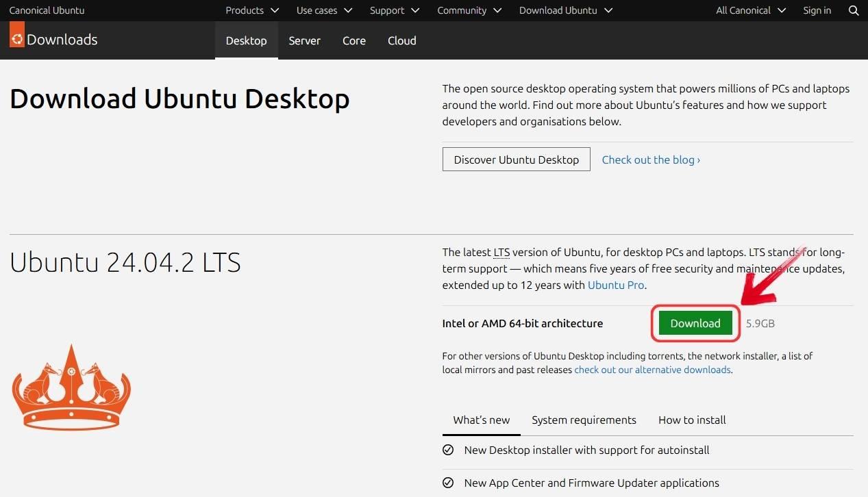Select the crown mascot artwork
Image resolution: width=868 pixels, height=497 pixels.
click(71, 387)
